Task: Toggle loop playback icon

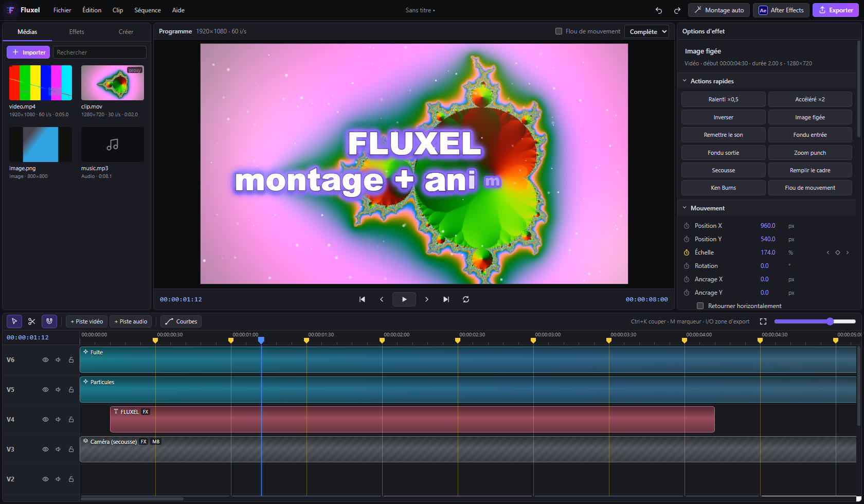Action: 466,299
